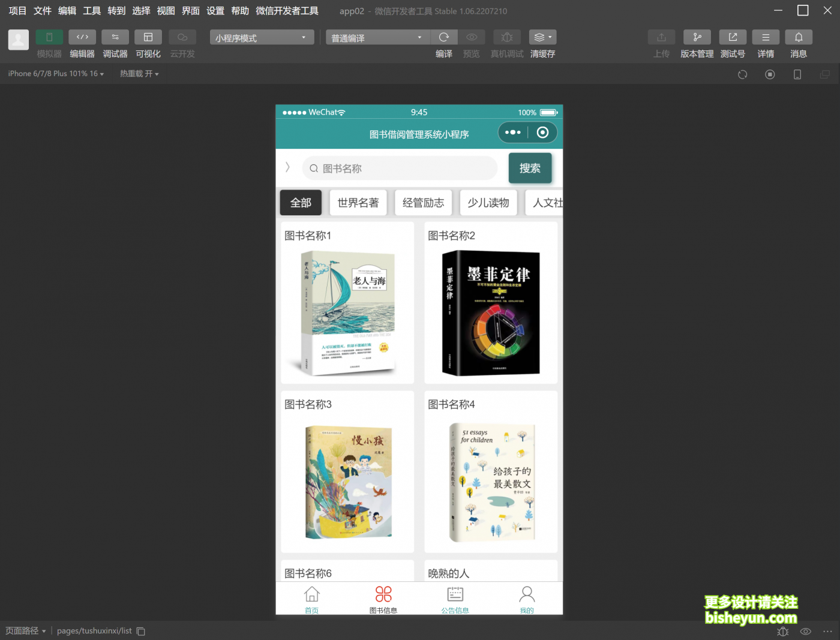Select the 全部 category tab
Screen dimensions: 840x640
[x=301, y=203]
